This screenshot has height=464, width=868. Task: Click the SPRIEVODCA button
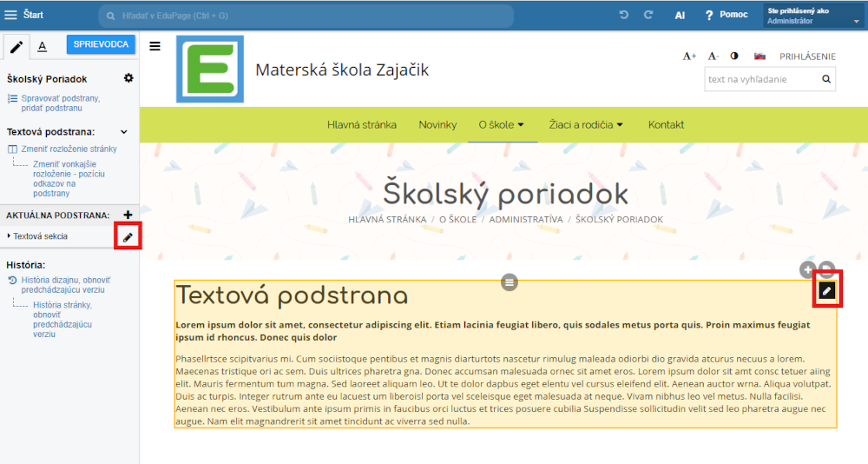(101, 44)
